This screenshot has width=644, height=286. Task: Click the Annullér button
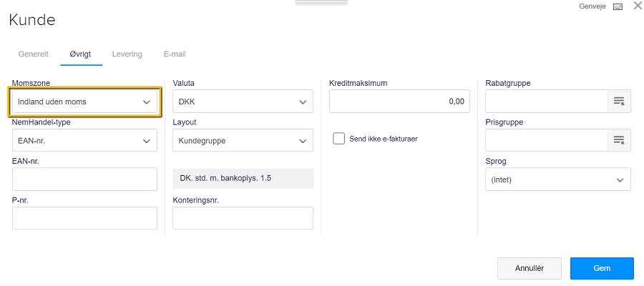[530, 268]
